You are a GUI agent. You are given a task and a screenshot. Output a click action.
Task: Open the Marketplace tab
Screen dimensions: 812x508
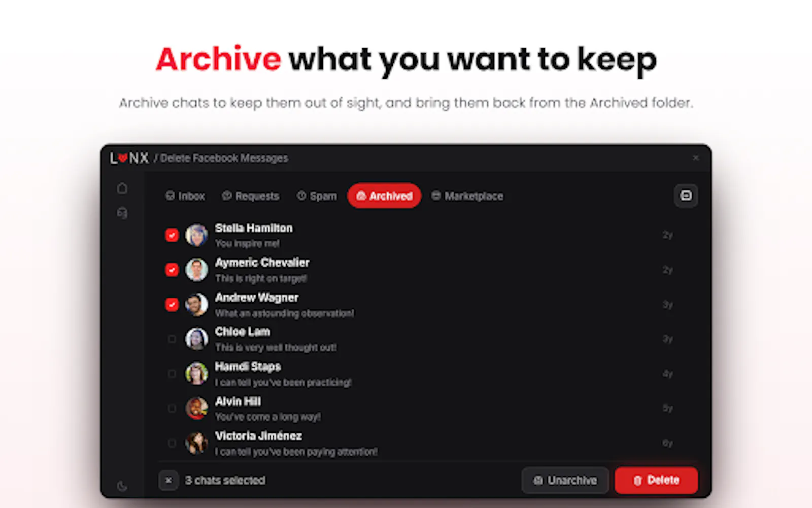click(x=467, y=196)
